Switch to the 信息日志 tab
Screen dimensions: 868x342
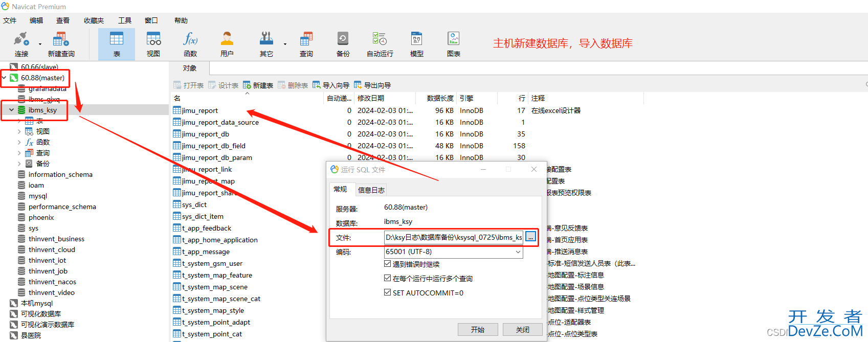click(371, 190)
